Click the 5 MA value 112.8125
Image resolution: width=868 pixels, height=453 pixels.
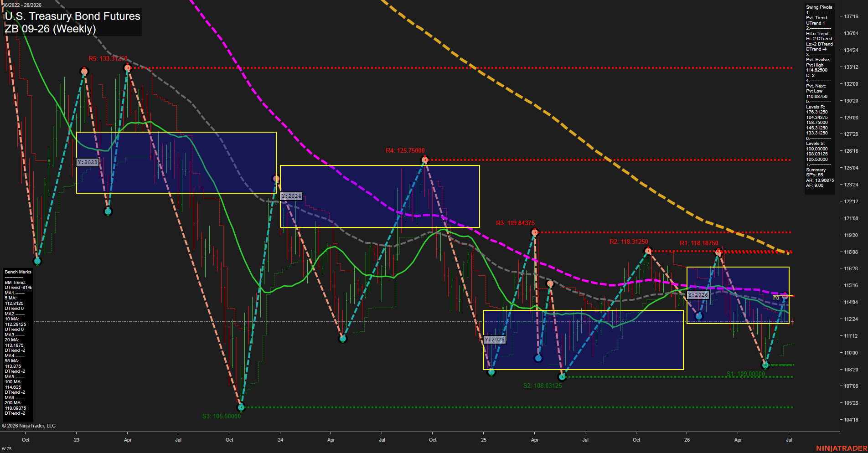[x=14, y=304]
